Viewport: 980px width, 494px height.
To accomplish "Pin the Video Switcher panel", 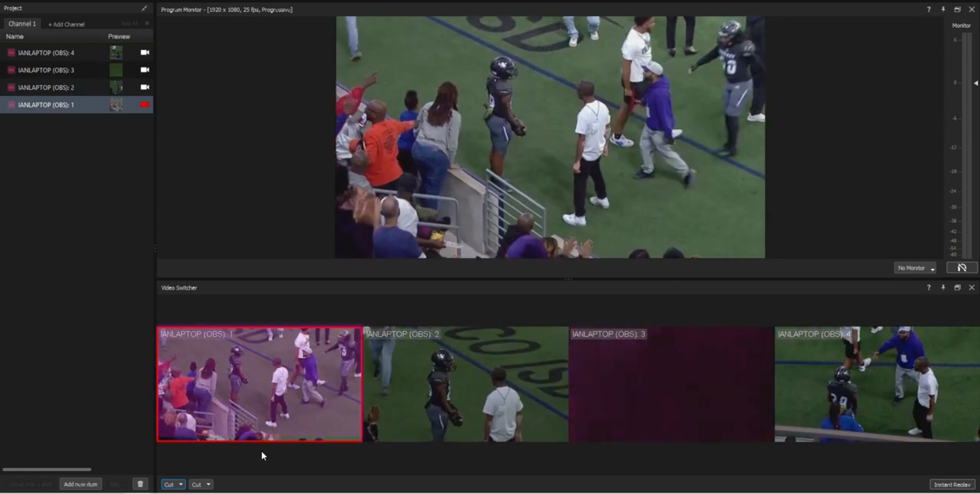I will tap(943, 288).
